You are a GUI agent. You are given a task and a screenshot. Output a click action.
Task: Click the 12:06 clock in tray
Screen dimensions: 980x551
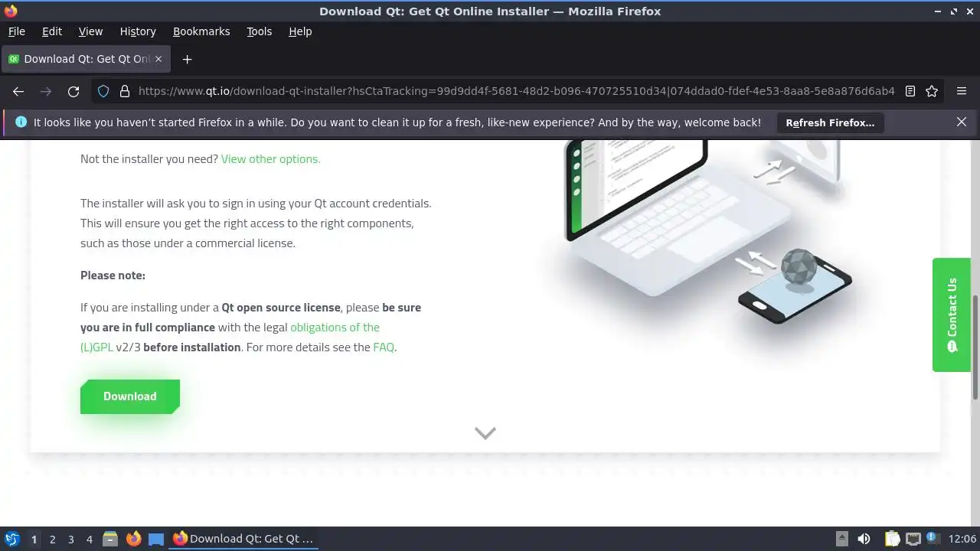point(962,539)
